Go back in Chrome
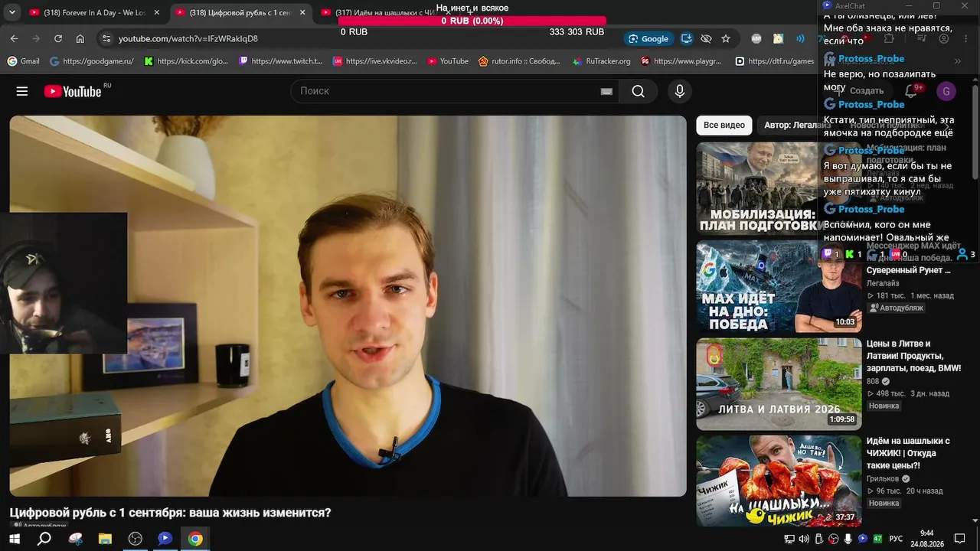The image size is (980, 551). [14, 38]
